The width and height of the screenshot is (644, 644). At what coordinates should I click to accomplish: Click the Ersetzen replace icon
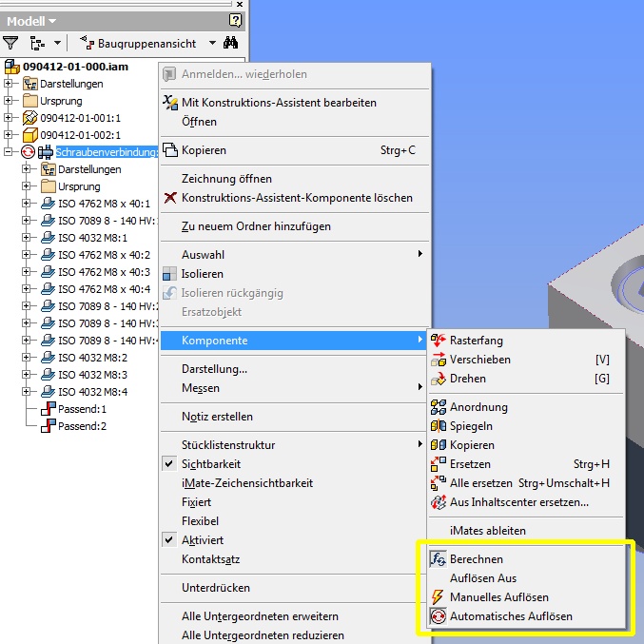(x=439, y=464)
